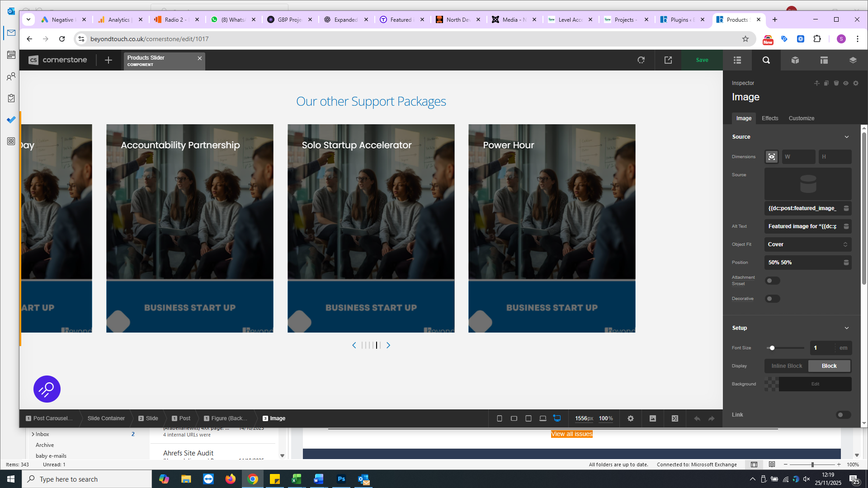
Task: Open preview in new window icon
Action: pos(668,60)
